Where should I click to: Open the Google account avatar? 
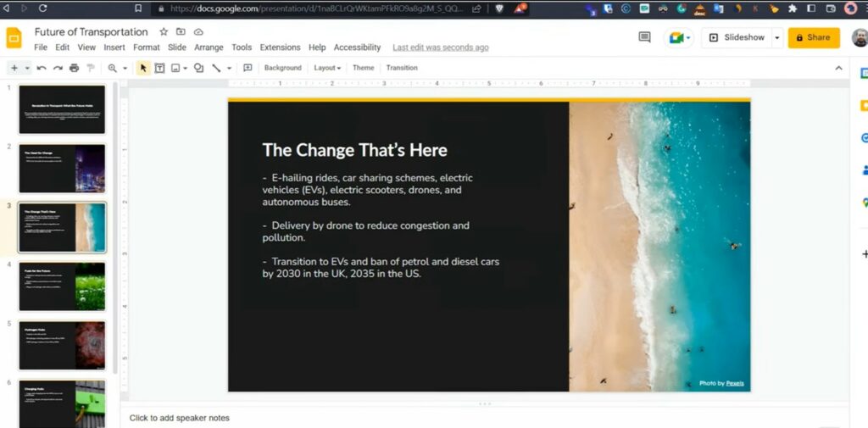(860, 37)
